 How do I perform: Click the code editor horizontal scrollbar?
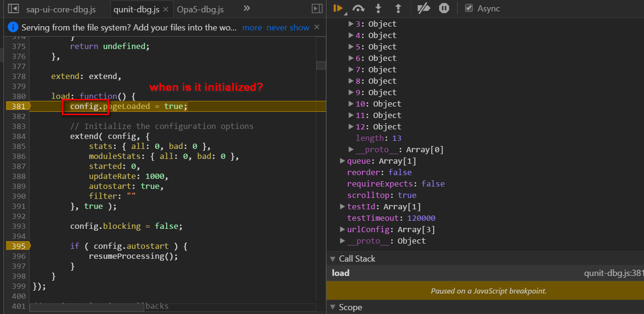tap(87, 308)
